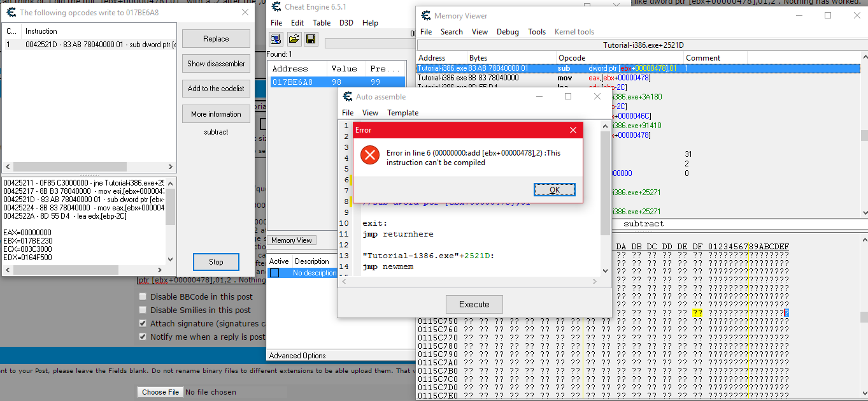Select the sub dword ptr row in Memory Viewer
The width and height of the screenshot is (868, 401).
click(x=638, y=68)
